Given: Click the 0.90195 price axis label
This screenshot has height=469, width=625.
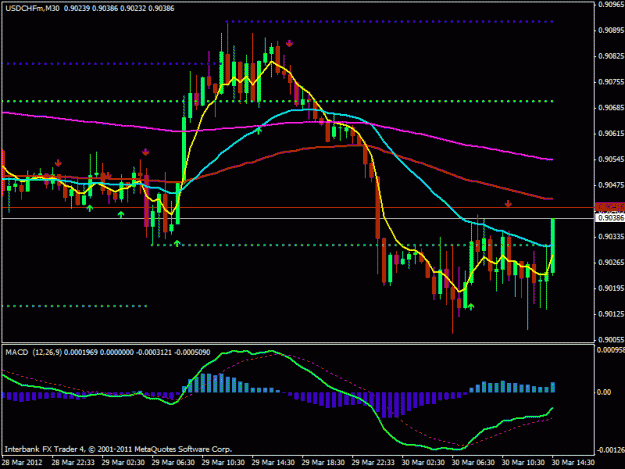Looking at the screenshot, I should point(611,288).
